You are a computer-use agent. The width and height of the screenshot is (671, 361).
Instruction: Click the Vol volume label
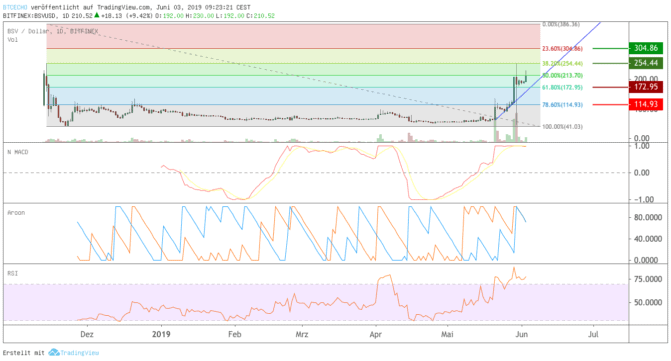point(12,40)
